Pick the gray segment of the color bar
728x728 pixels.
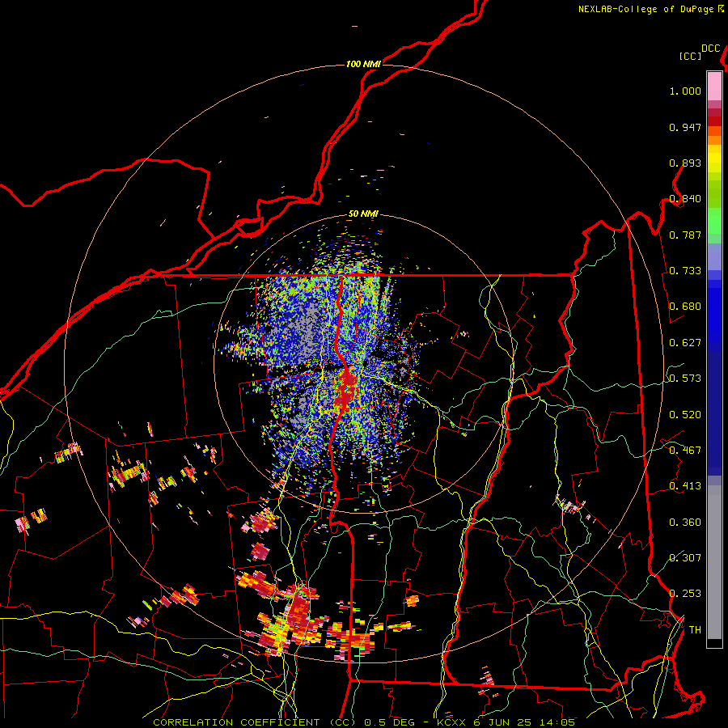point(714,562)
